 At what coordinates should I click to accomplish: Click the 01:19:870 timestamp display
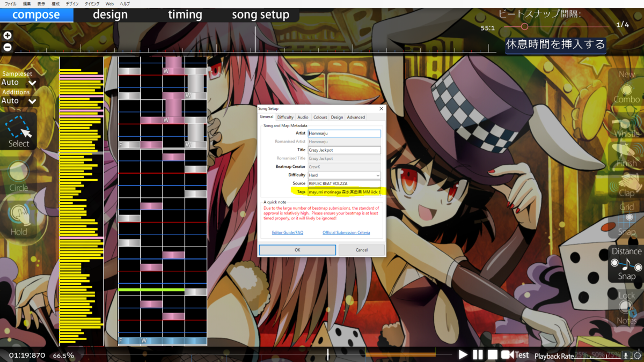coord(27,356)
